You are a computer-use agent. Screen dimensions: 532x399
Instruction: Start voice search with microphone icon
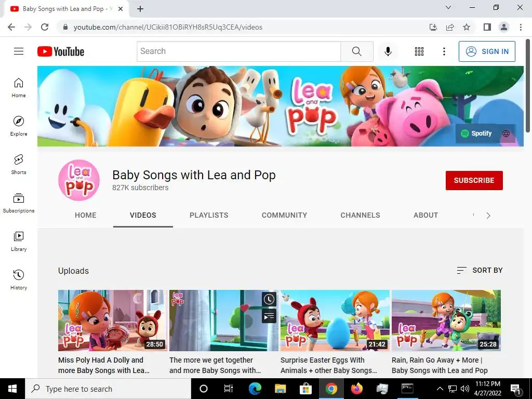(388, 51)
